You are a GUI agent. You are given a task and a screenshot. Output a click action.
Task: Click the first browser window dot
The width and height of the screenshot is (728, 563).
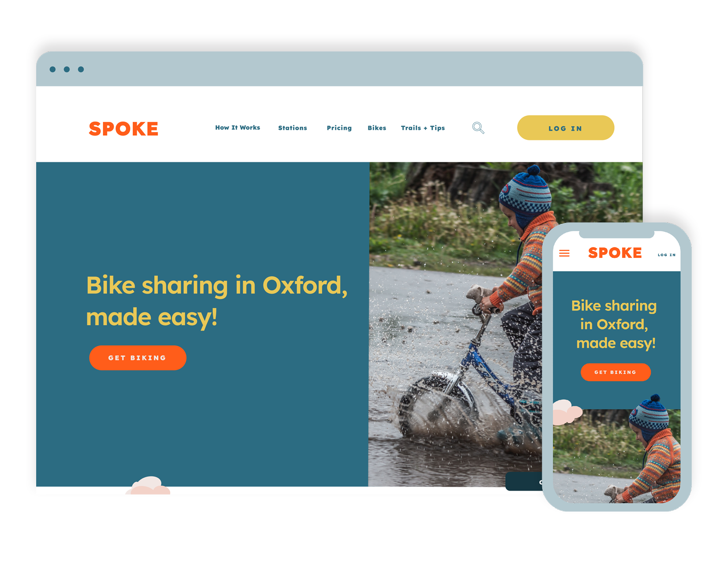coord(53,69)
